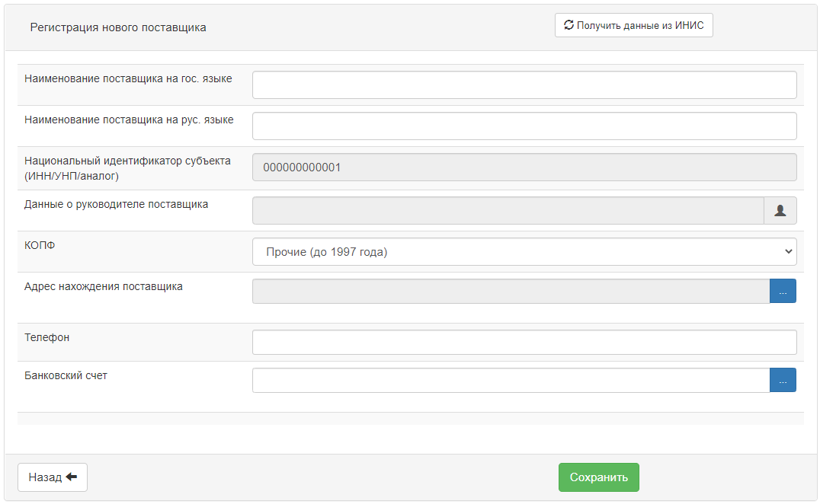Click the supplier head data field
The image size is (820, 504).
[508, 210]
